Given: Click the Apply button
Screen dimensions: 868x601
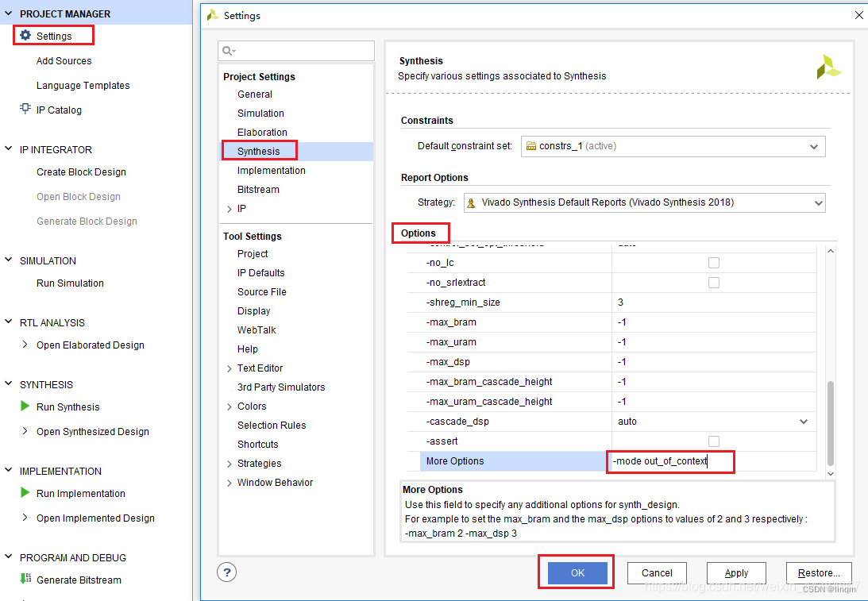Looking at the screenshot, I should click(x=736, y=572).
